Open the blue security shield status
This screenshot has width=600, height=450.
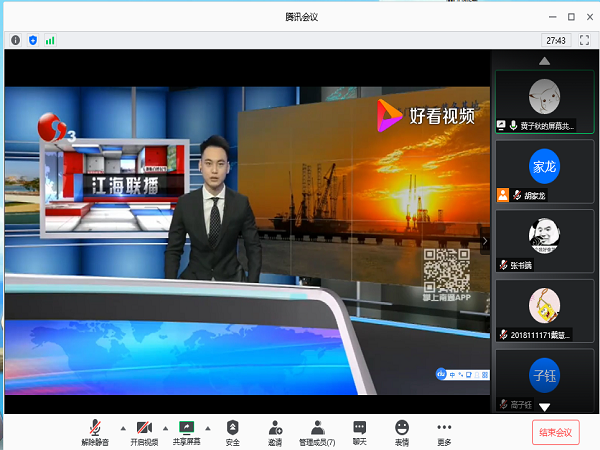pyautogui.click(x=32, y=40)
